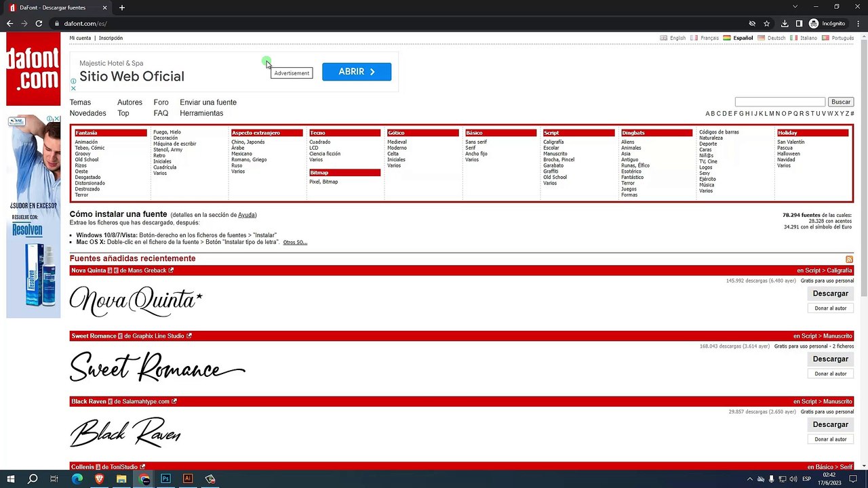Open the Temas menu
This screenshot has width=868, height=488.
(x=80, y=102)
